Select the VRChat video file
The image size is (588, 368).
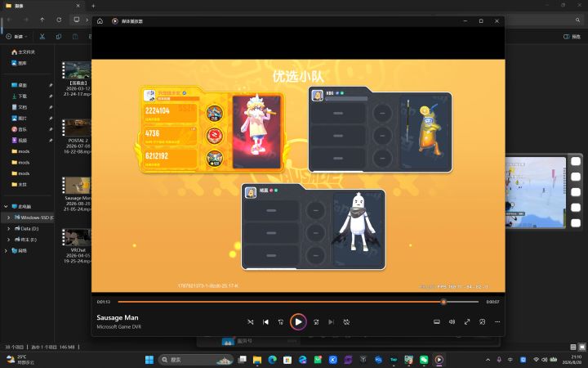coord(78,246)
